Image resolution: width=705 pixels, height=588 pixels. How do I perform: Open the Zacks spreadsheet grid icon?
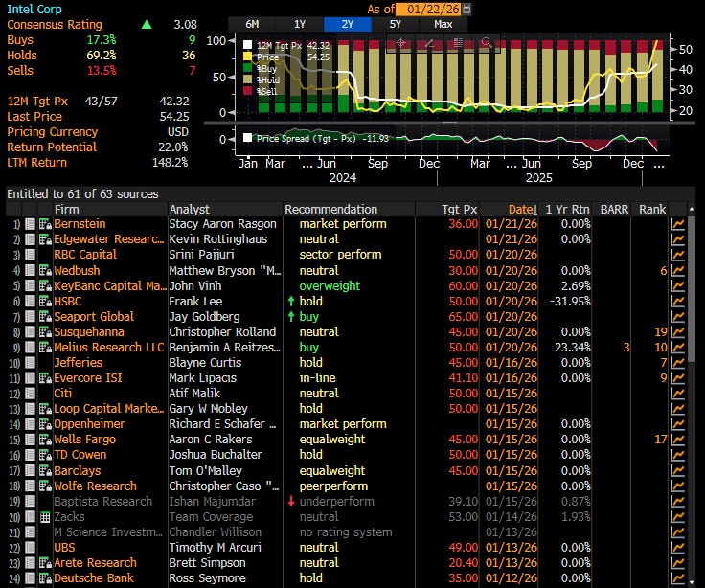[45, 517]
